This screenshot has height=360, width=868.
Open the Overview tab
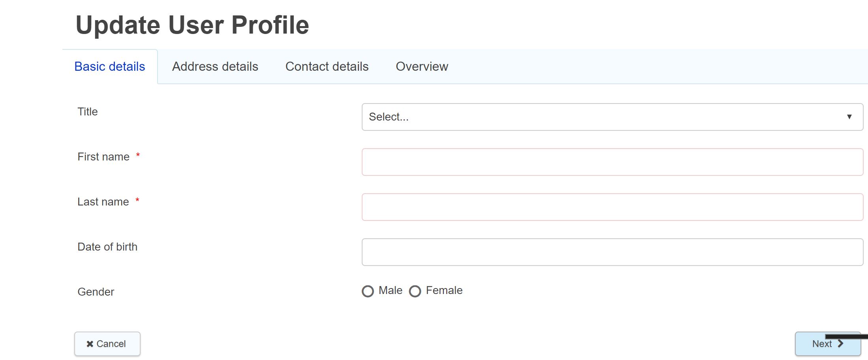coord(422,66)
